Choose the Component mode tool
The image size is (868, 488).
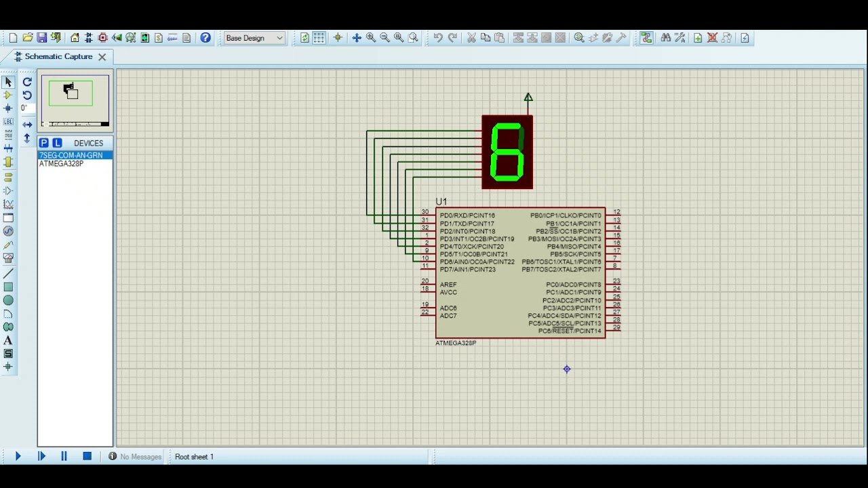coord(8,96)
